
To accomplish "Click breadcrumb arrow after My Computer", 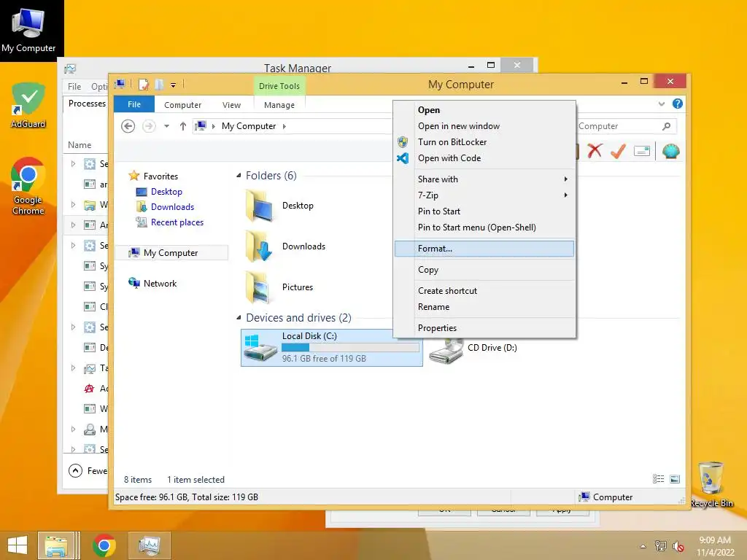I will [x=285, y=126].
